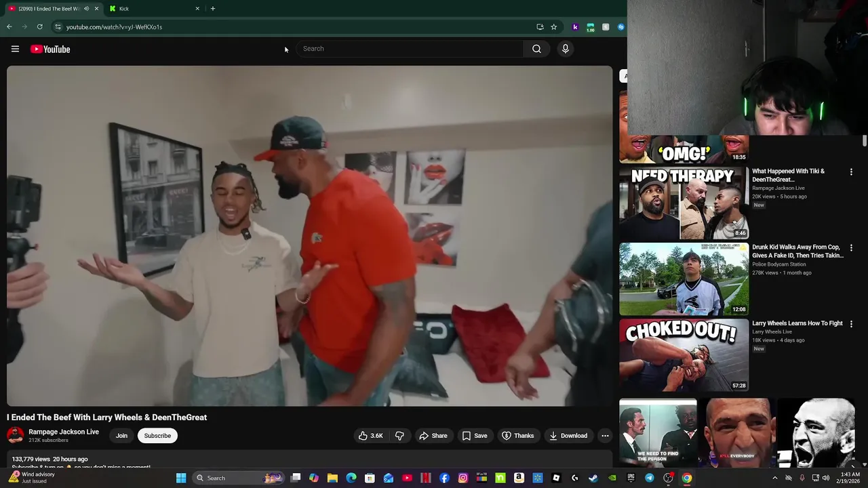Open Task View on the taskbar
868x488 pixels.
296,478
